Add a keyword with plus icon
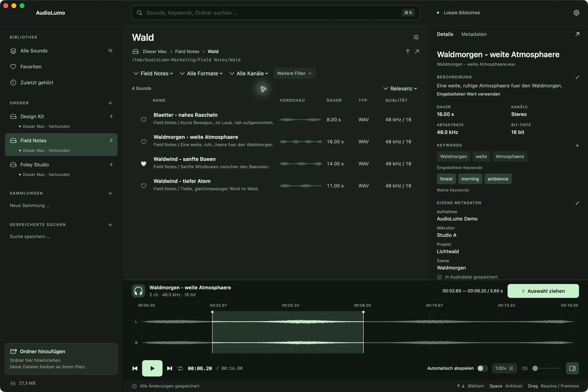The height and width of the screenshot is (392, 588). click(x=577, y=145)
